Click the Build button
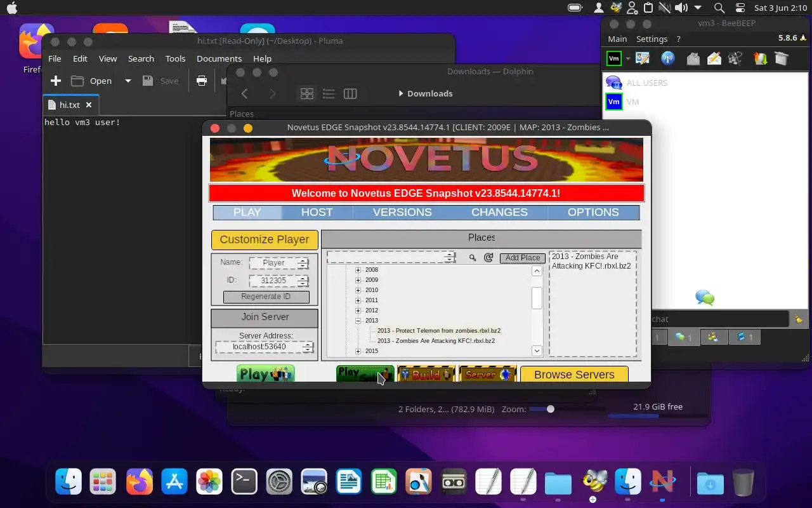The height and width of the screenshot is (508, 812). point(426,374)
